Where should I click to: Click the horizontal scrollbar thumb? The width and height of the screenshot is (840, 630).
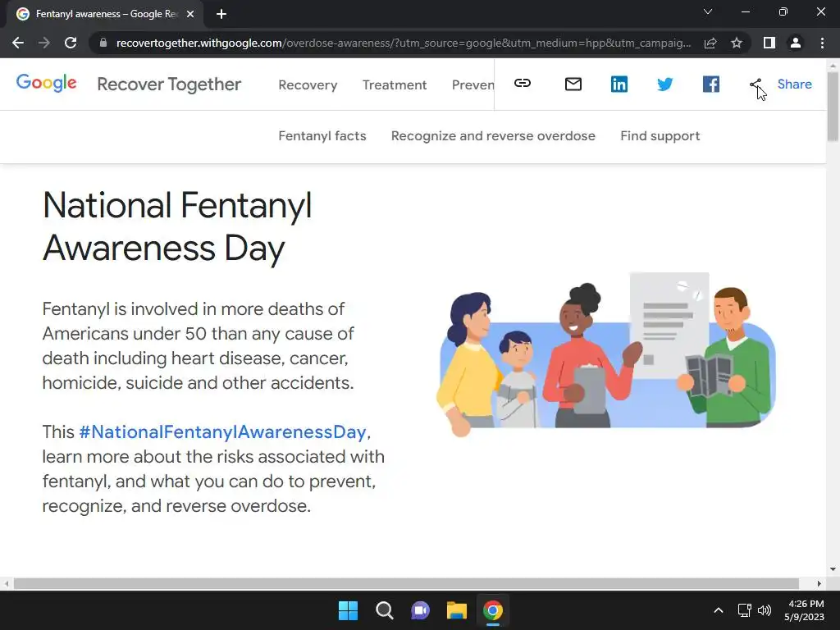[x=406, y=583]
